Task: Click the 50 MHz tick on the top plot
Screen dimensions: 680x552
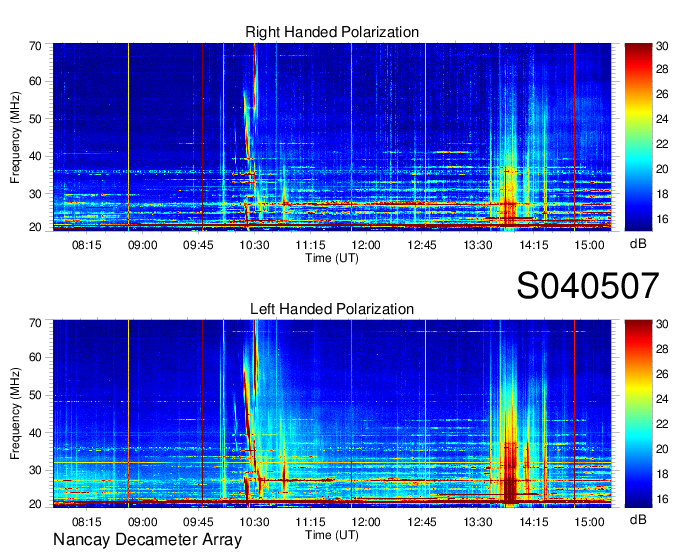Action: pyautogui.click(x=35, y=119)
